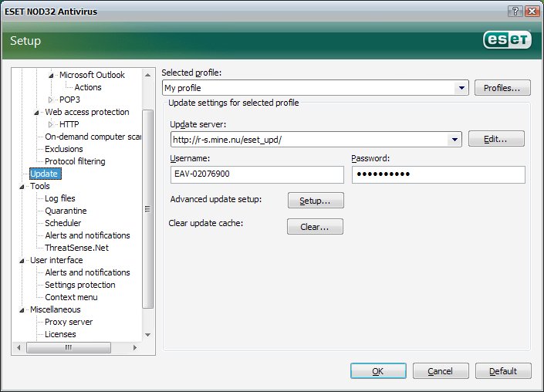
Task: Open the Selected profile dropdown
Action: pyautogui.click(x=461, y=88)
